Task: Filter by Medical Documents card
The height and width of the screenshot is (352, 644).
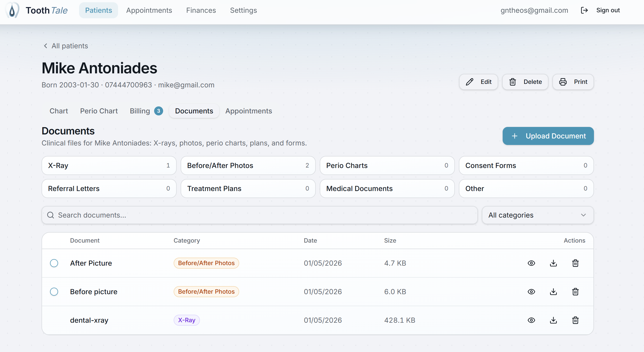Action: tap(387, 189)
